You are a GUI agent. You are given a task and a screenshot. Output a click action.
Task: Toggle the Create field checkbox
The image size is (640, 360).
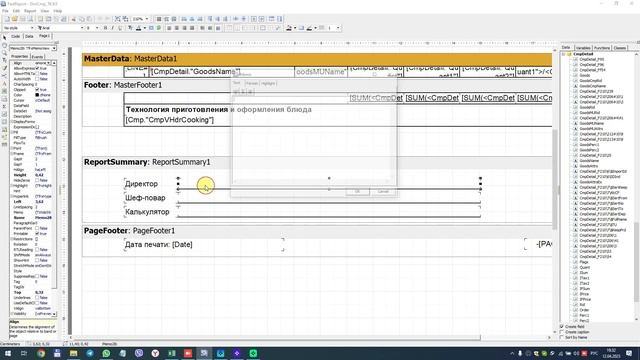[562, 327]
